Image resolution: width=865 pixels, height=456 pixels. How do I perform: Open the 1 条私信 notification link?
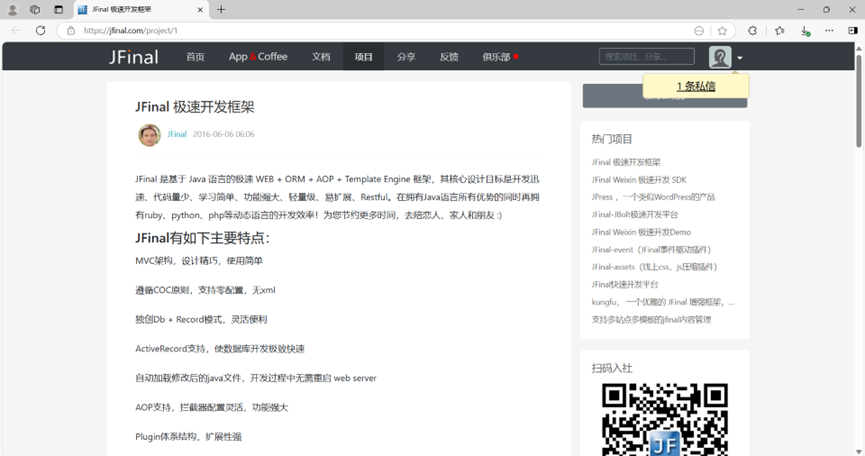click(696, 86)
